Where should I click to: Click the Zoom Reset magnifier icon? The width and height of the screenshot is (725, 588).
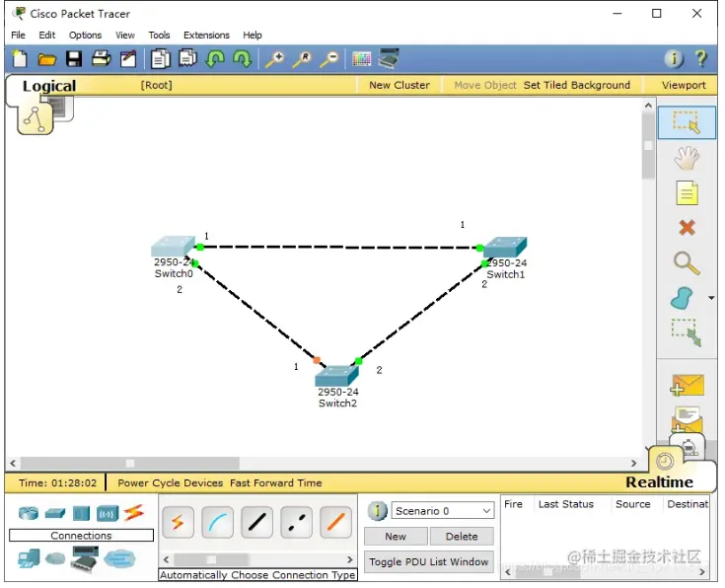point(302,59)
